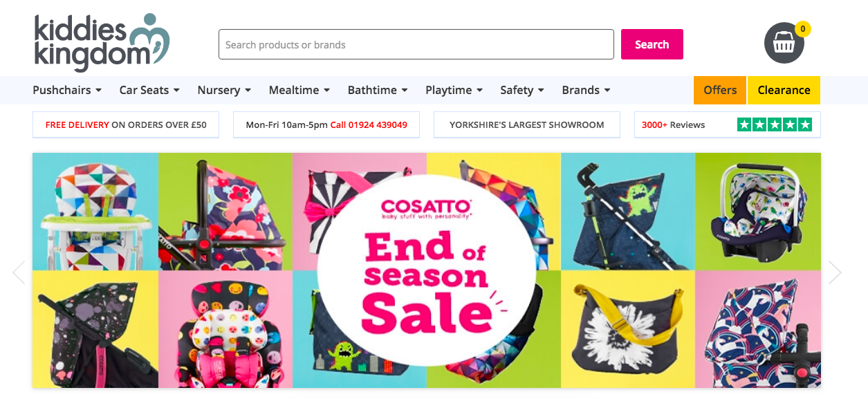This screenshot has width=868, height=399.
Task: Open the Mealtime menu
Action: coord(299,90)
